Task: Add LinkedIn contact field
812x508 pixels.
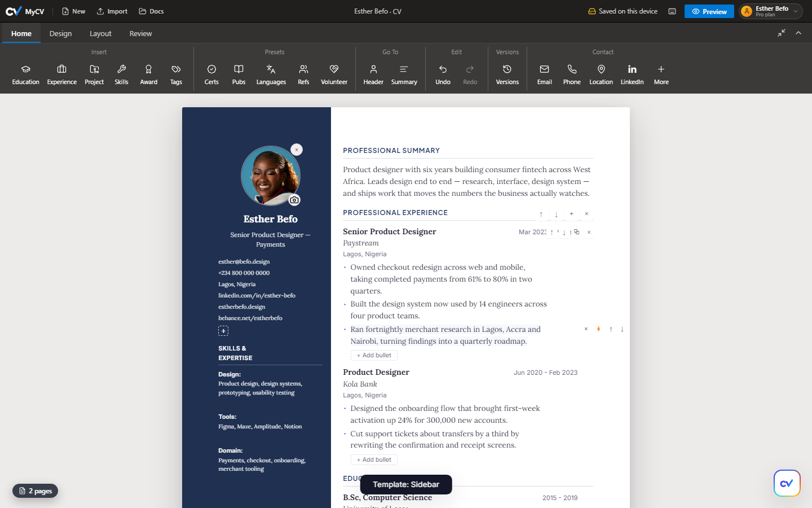Action: point(632,75)
